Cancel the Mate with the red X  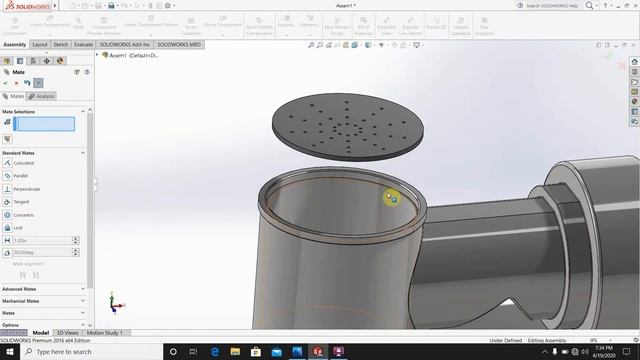point(16,83)
